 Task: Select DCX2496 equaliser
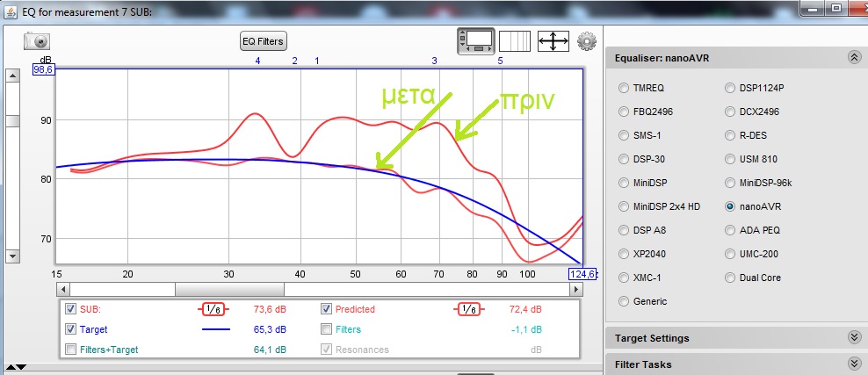coord(730,112)
